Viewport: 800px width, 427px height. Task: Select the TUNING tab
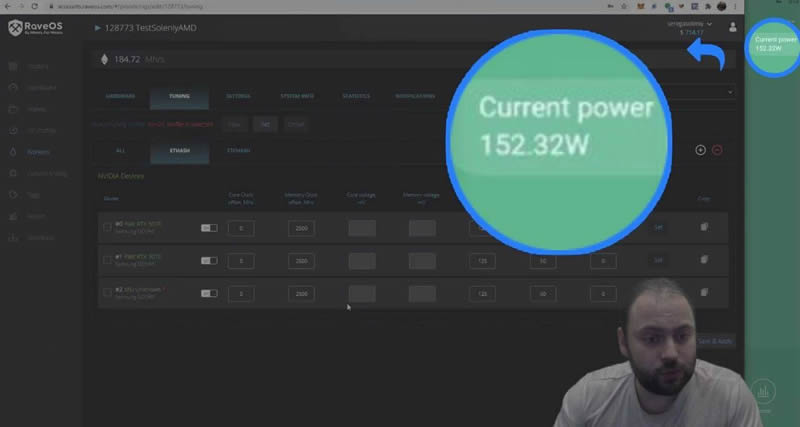[179, 96]
